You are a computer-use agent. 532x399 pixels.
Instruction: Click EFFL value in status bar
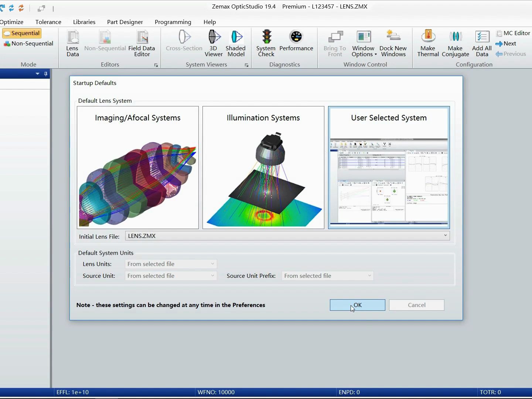coord(72,392)
